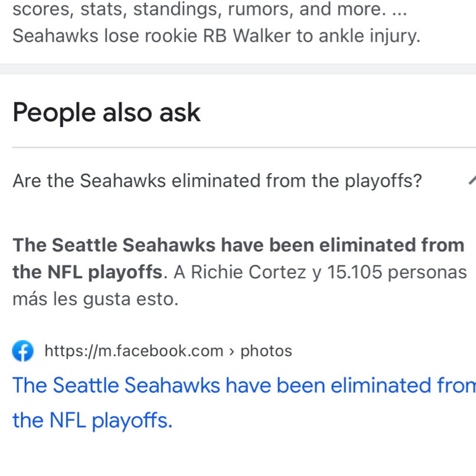Collapse the Seahawks eliminated question chevron
The width and height of the screenshot is (476, 476).
coord(471,180)
